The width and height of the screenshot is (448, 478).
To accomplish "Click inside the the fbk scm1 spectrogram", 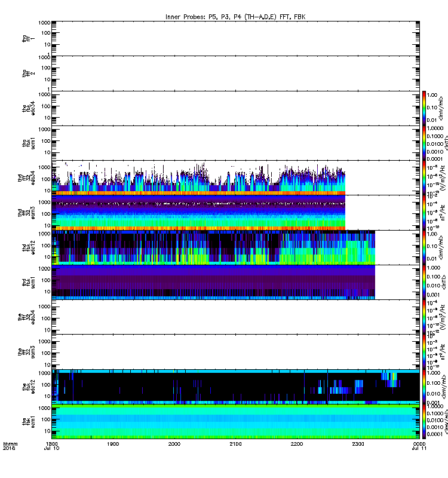I will point(235,422).
